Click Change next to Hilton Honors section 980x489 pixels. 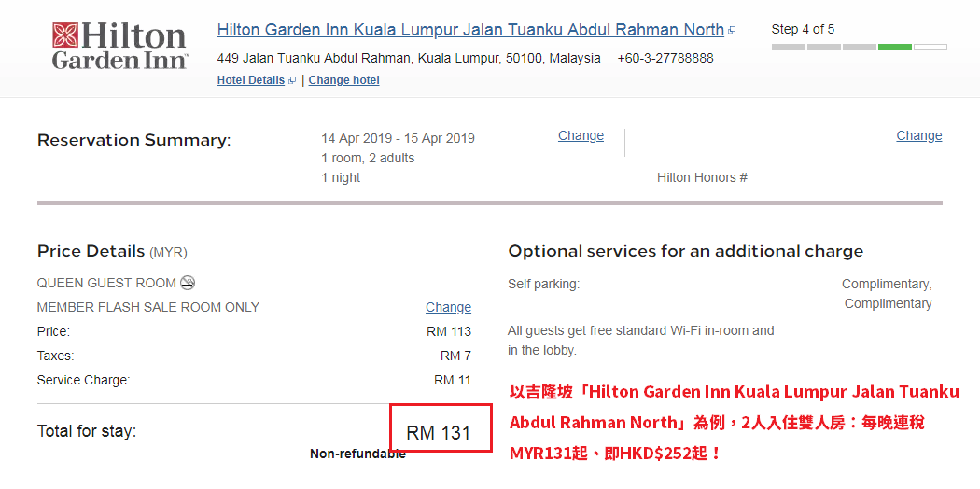click(x=918, y=135)
